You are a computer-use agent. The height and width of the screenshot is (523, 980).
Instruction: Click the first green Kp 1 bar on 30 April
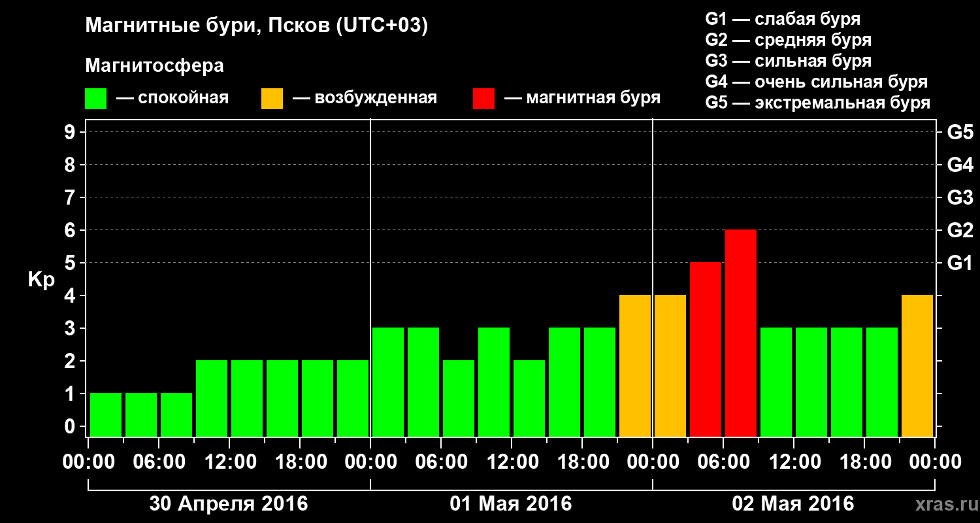point(106,415)
